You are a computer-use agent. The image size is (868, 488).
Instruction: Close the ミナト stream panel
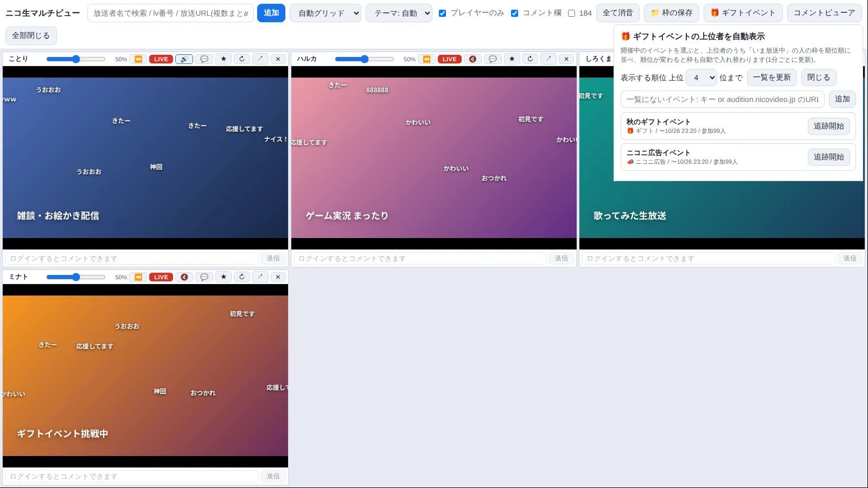click(278, 277)
